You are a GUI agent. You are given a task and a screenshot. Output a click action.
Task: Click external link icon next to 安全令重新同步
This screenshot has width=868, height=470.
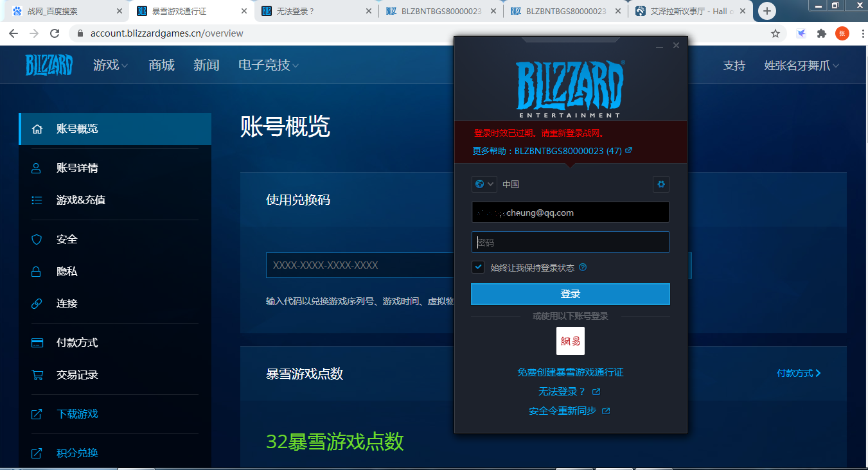[606, 411]
